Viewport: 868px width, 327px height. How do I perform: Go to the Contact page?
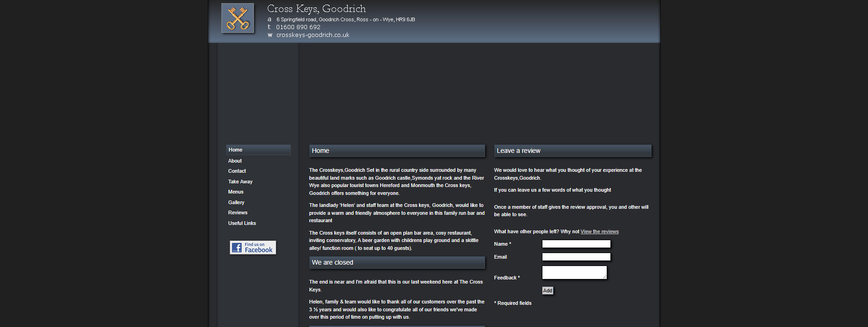coord(237,171)
